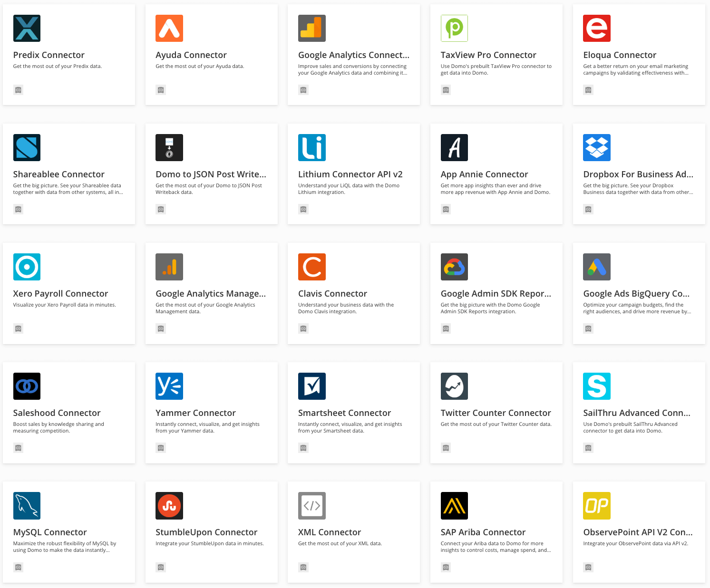Click the Xero Payroll logo icon

27,267
